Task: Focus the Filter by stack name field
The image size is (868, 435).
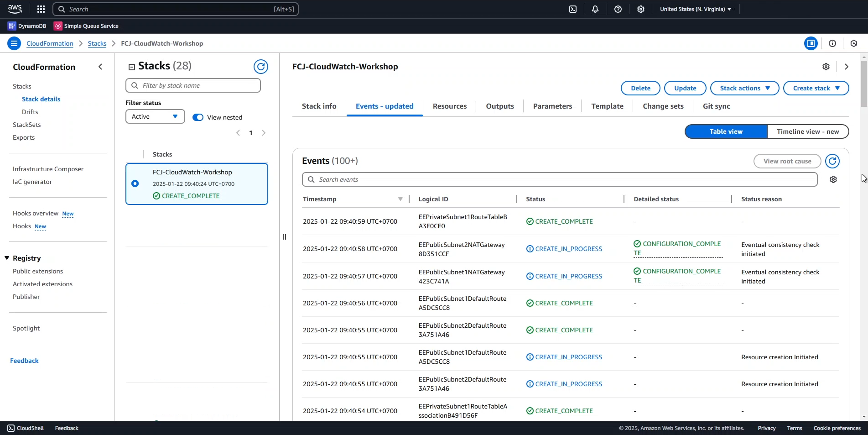Action: click(193, 85)
